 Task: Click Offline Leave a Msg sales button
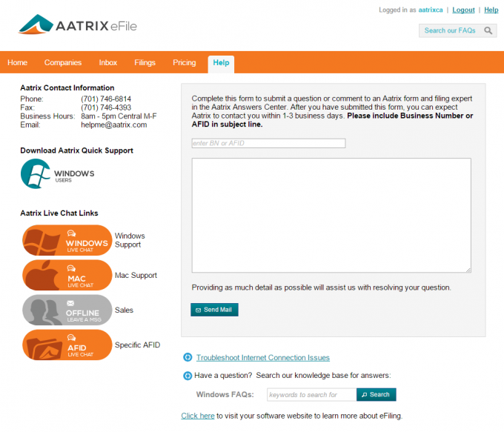tap(67, 310)
